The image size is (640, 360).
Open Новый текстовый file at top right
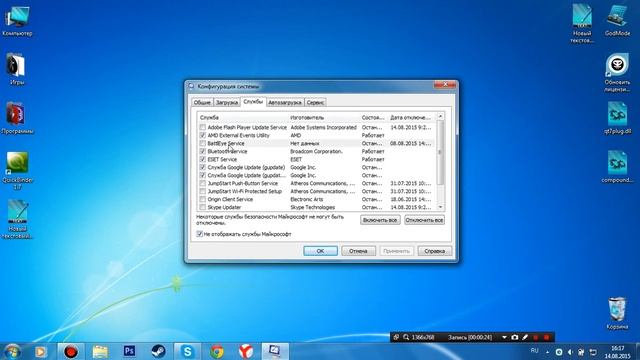tap(582, 23)
